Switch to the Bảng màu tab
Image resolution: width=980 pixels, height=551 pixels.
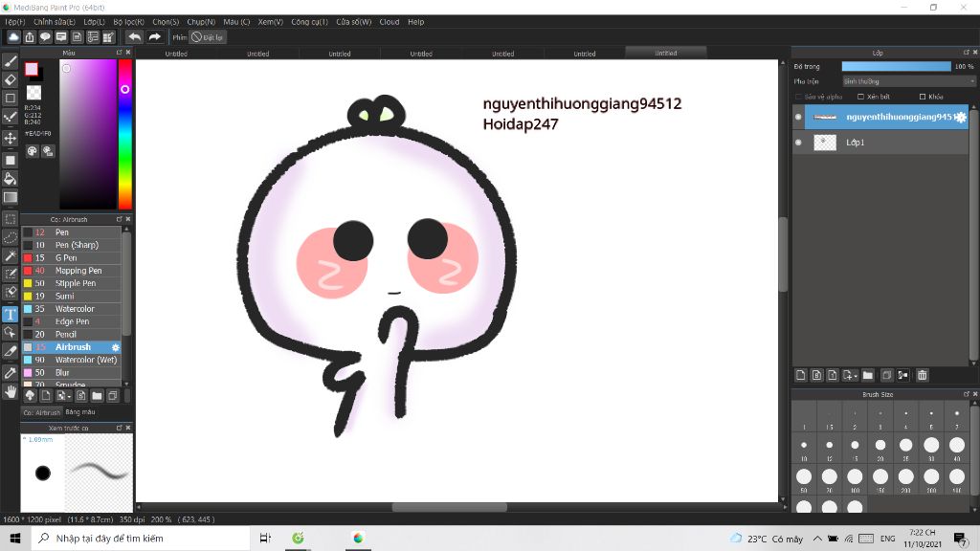(x=80, y=412)
